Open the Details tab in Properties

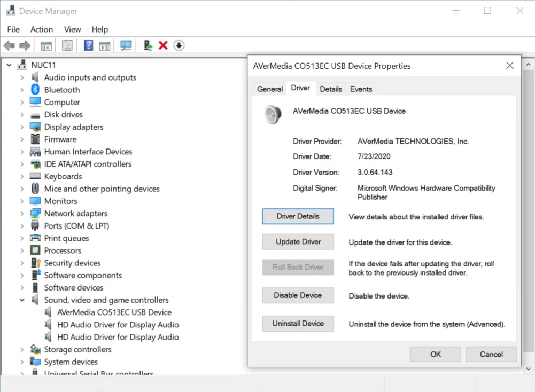point(331,89)
